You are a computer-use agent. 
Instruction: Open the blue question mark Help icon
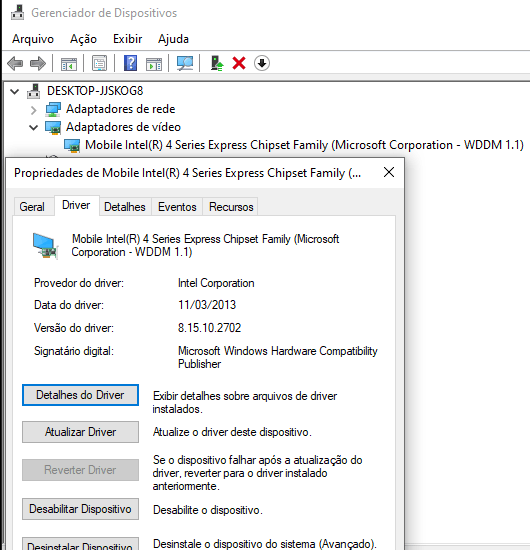tap(130, 63)
